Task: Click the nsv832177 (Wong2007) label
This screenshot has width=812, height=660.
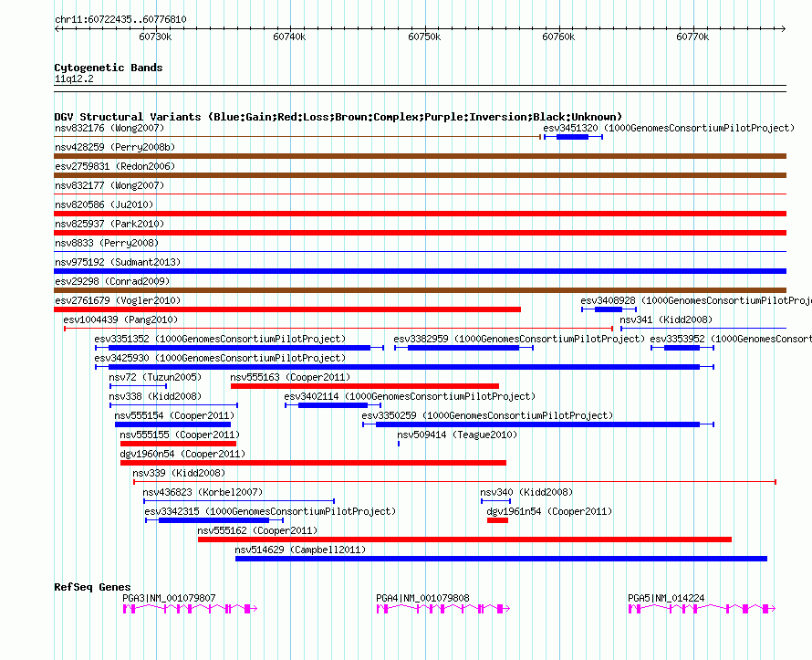Action: click(109, 185)
